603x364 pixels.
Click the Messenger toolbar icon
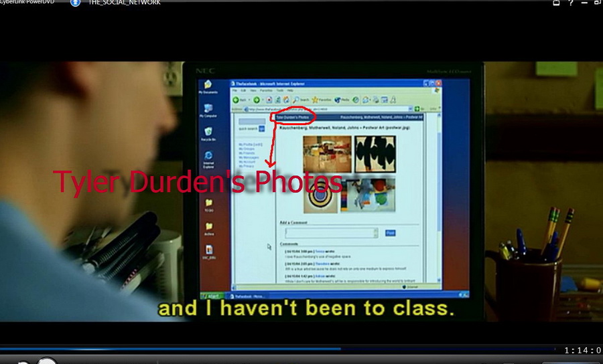click(393, 100)
